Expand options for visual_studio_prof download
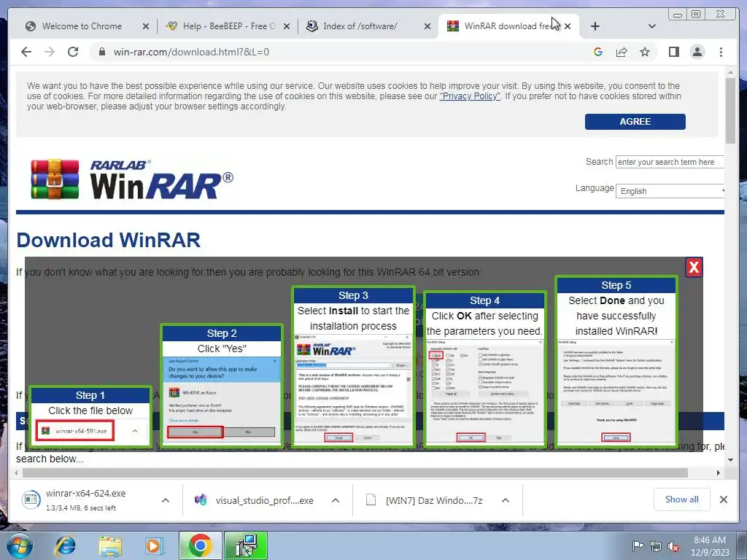Screen dimensions: 747x560 coord(336,500)
